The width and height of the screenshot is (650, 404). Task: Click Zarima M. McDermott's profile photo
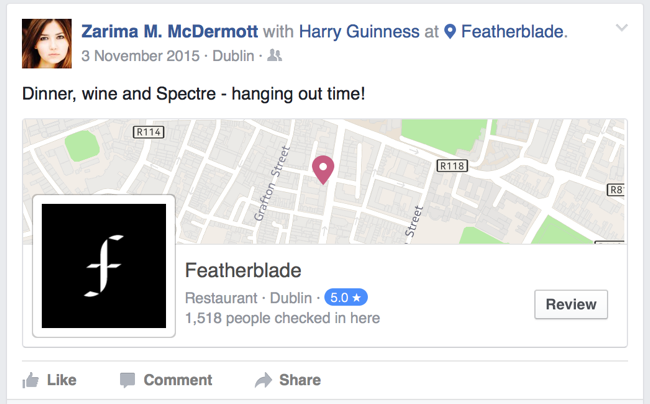click(x=47, y=44)
